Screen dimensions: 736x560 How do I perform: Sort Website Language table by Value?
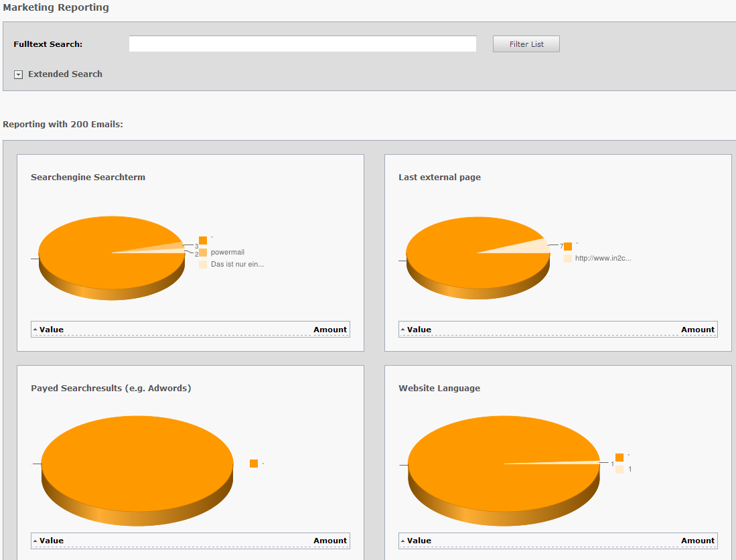coord(419,541)
